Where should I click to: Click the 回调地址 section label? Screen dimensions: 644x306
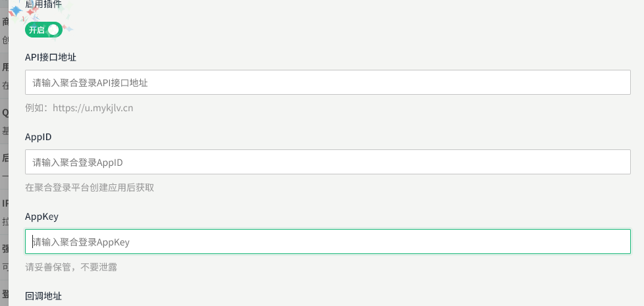[43, 296]
